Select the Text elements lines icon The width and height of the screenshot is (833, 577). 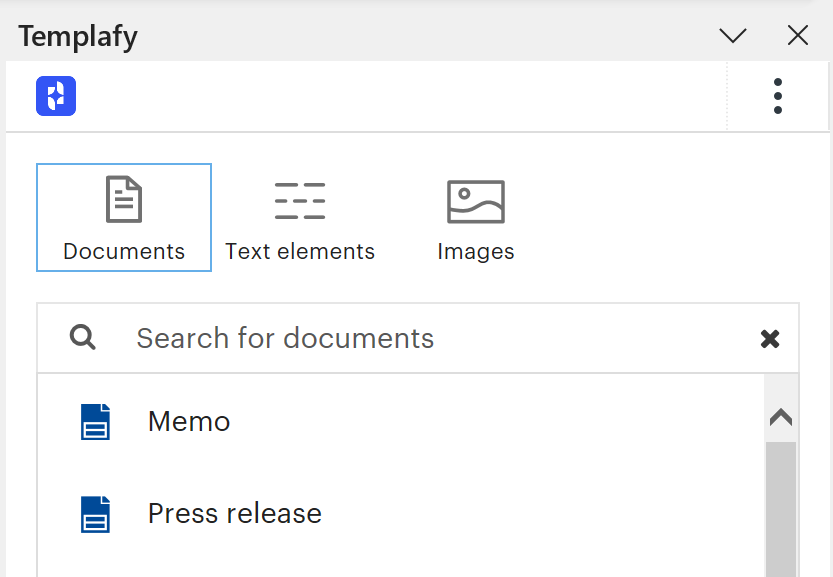(300, 201)
